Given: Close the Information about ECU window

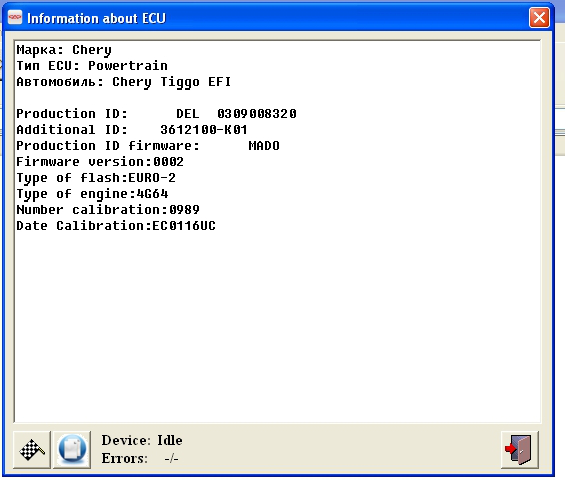Looking at the screenshot, I should (x=539, y=17).
